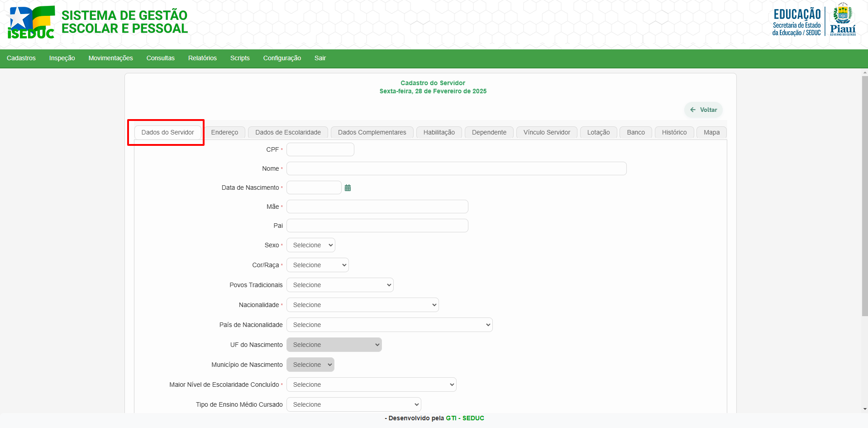Open the Relatórios menu

coord(202,58)
